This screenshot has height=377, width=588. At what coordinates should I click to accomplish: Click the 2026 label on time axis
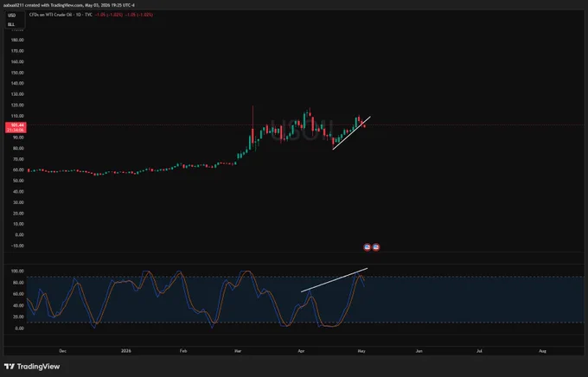pyautogui.click(x=126, y=351)
